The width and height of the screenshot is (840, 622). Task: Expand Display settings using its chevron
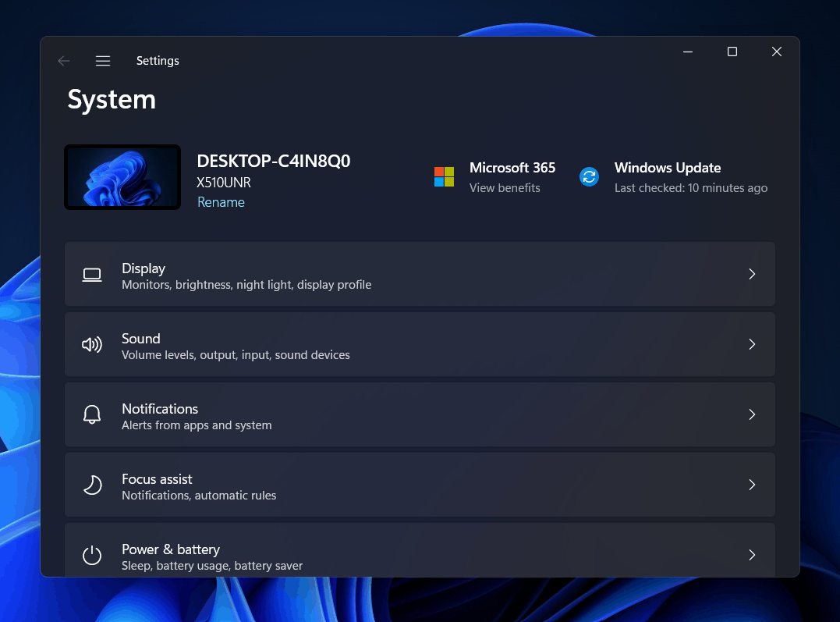752,274
